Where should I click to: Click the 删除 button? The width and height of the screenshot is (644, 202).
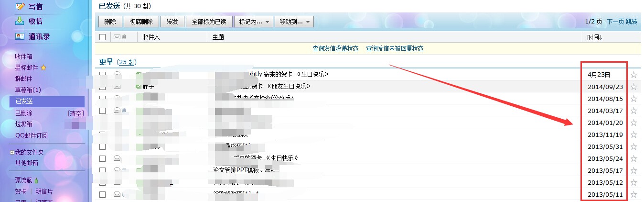[110, 22]
